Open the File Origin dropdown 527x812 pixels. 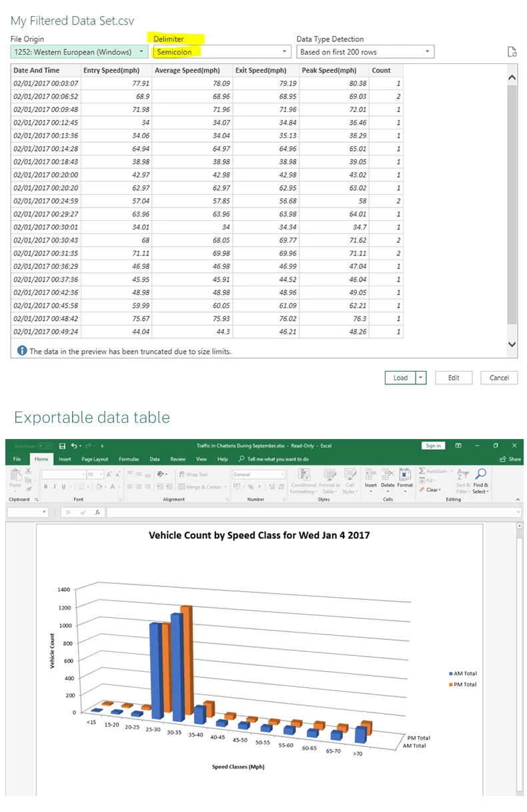[x=79, y=52]
